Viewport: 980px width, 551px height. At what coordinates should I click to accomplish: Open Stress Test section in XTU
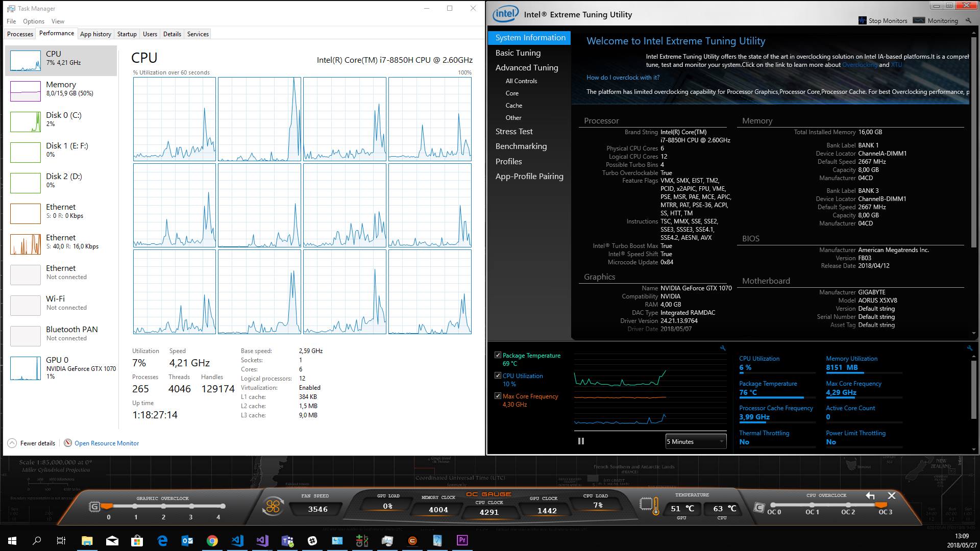coord(514,132)
